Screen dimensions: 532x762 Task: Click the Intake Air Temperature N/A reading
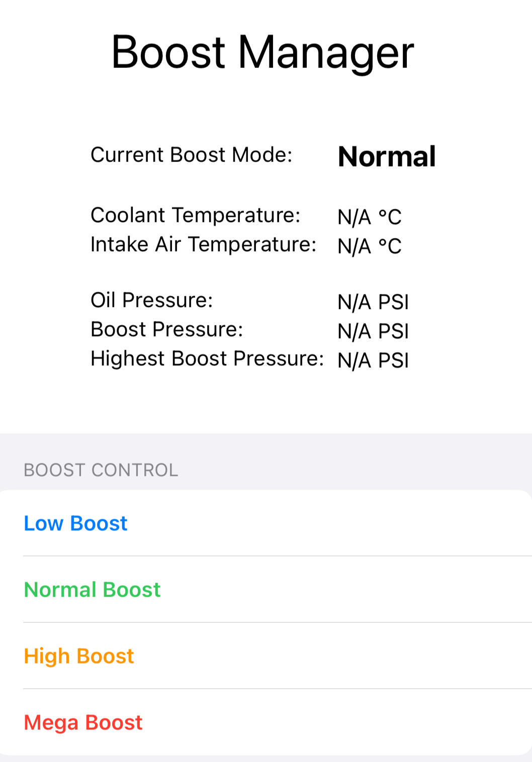pos(370,246)
